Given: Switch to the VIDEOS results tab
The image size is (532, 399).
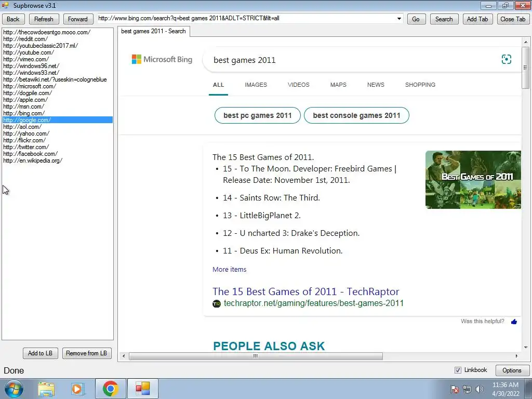Looking at the screenshot, I should click(299, 85).
